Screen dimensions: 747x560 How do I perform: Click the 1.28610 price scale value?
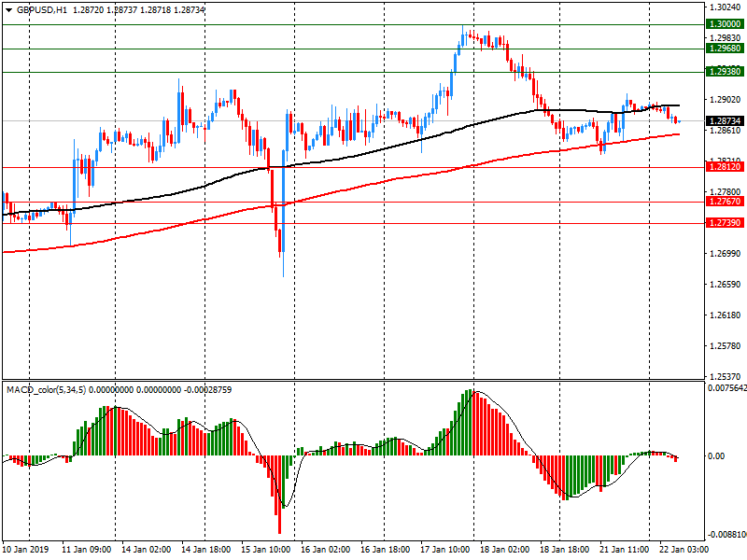click(x=726, y=131)
